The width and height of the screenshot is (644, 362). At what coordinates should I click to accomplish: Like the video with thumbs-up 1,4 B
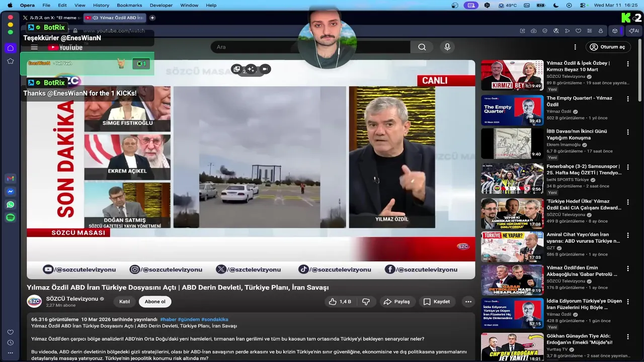[340, 302]
